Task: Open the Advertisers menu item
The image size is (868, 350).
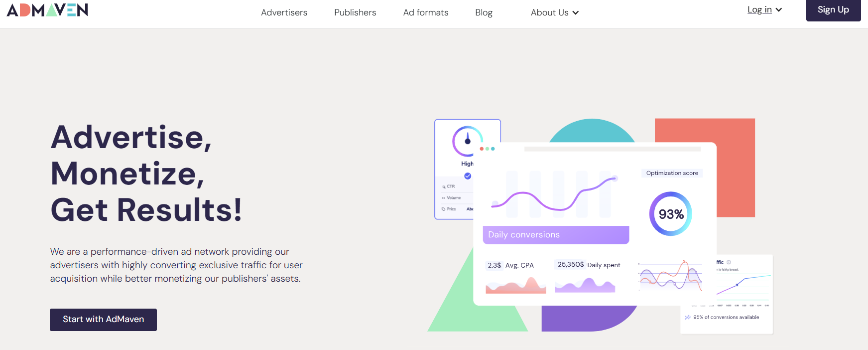Action: (x=284, y=12)
